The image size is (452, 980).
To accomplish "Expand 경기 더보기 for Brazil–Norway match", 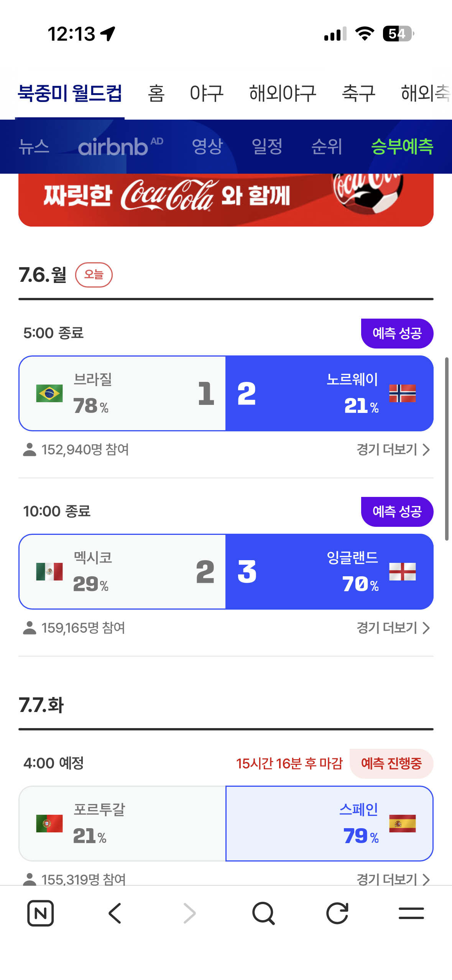I will [393, 449].
